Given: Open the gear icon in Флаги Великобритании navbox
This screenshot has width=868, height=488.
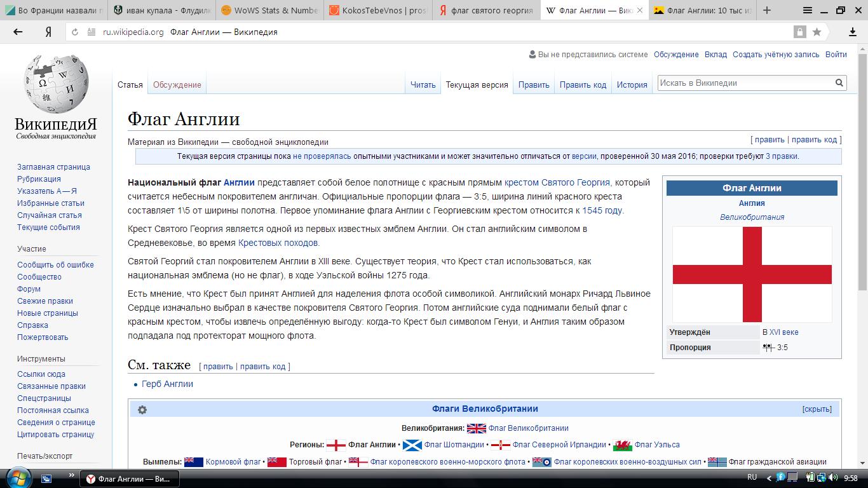Looking at the screenshot, I should (x=142, y=410).
